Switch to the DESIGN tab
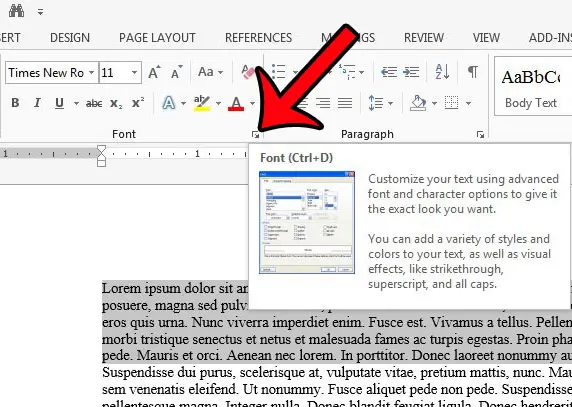This screenshot has width=572, height=407. coord(70,38)
